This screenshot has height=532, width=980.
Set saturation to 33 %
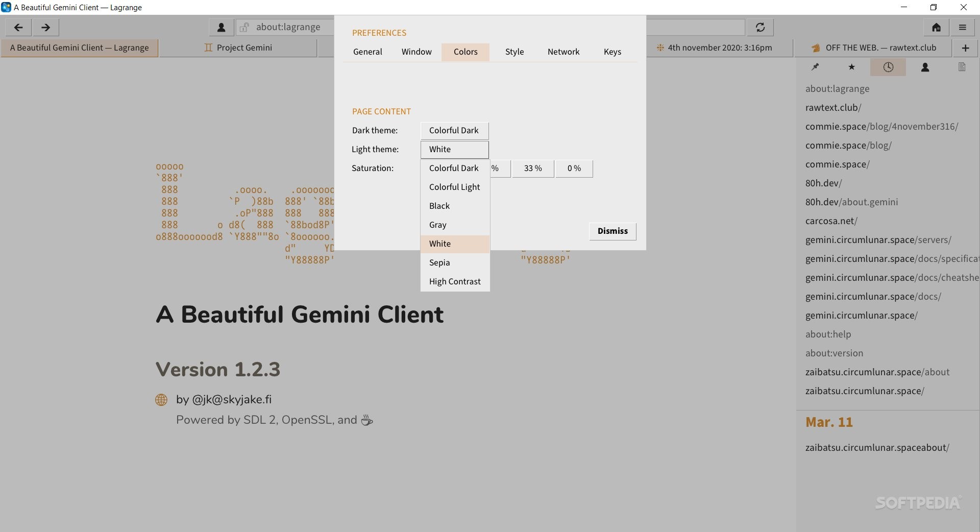(533, 168)
